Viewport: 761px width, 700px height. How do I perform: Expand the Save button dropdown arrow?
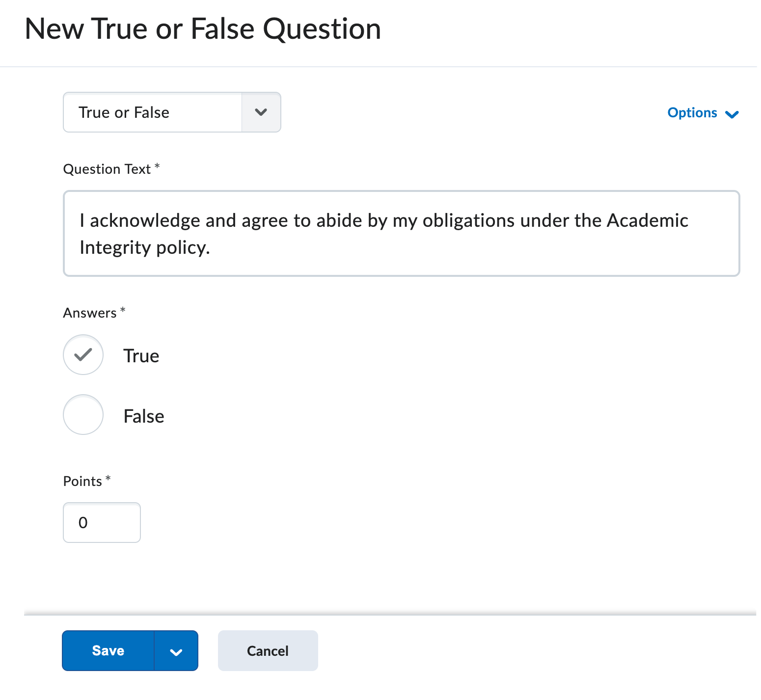(x=176, y=651)
